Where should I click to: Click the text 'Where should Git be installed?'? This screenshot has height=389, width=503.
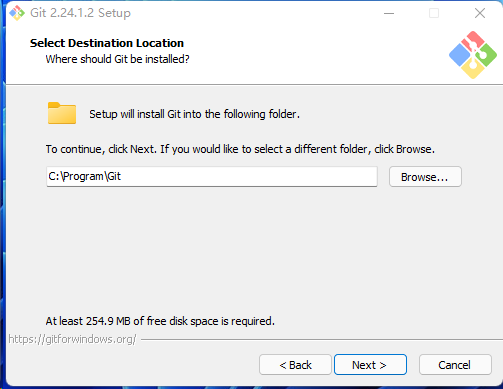(117, 59)
